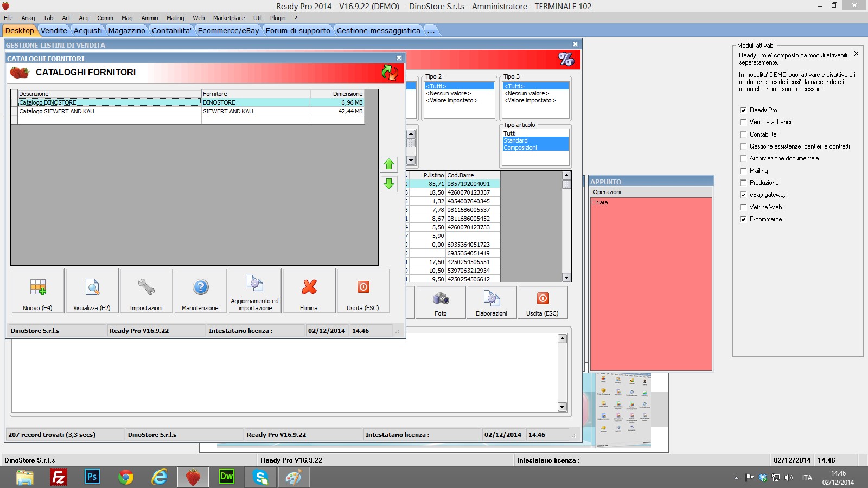Disable the eBay gateway module
868x488 pixels.
coord(743,195)
